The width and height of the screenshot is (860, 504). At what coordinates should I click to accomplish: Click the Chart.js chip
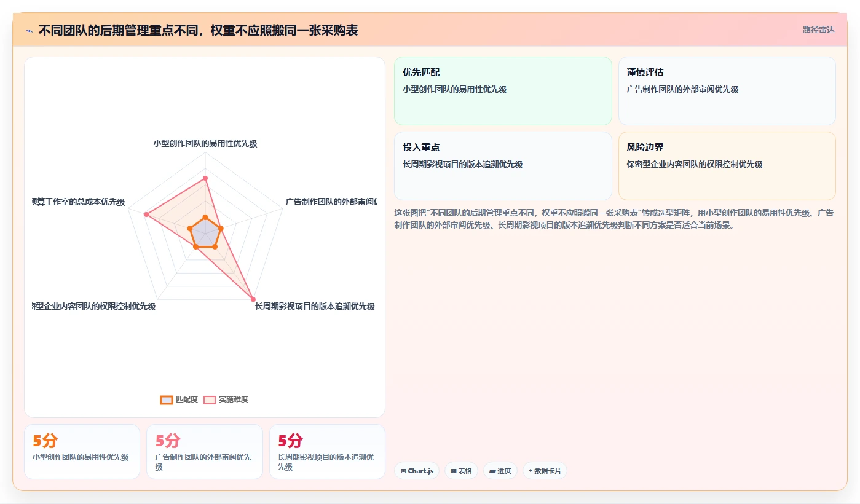[x=417, y=471]
